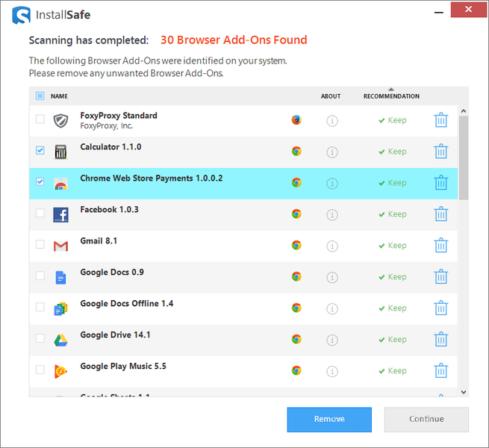Screen dimensions: 489x448
Task: Click the Firefox browser icon for FoxyProxy
Action: (x=296, y=119)
